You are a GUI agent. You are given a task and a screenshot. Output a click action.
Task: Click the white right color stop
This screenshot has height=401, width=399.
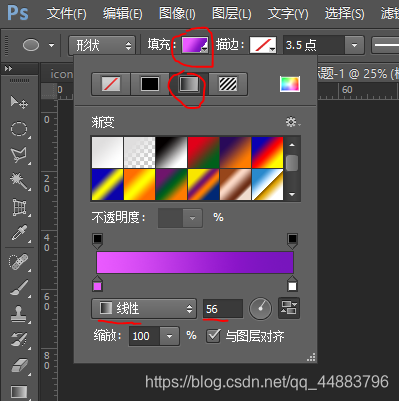tap(292, 284)
